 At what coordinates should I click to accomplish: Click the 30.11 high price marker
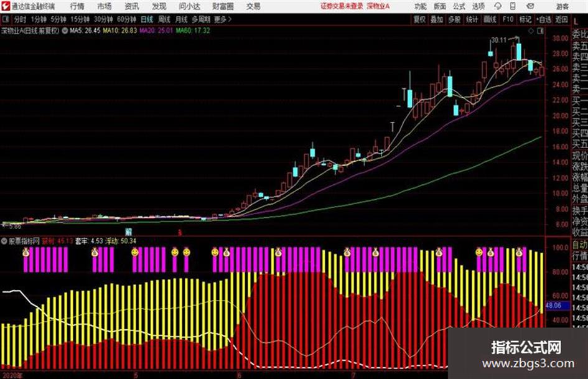tap(499, 40)
